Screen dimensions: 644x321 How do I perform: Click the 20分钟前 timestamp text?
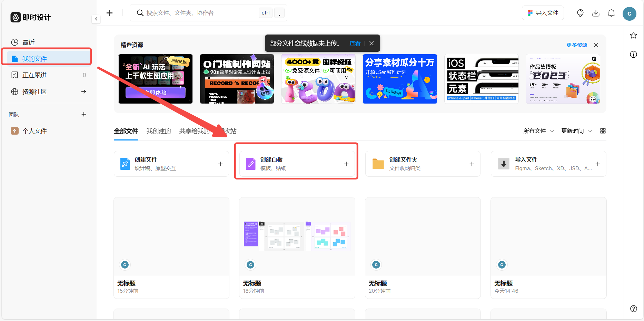(379, 291)
